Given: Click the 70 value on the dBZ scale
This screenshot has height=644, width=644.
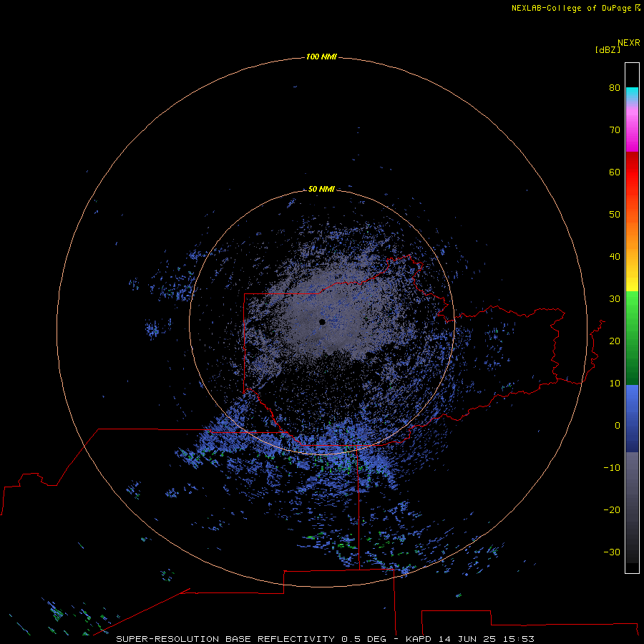Looking at the screenshot, I should click(615, 130).
